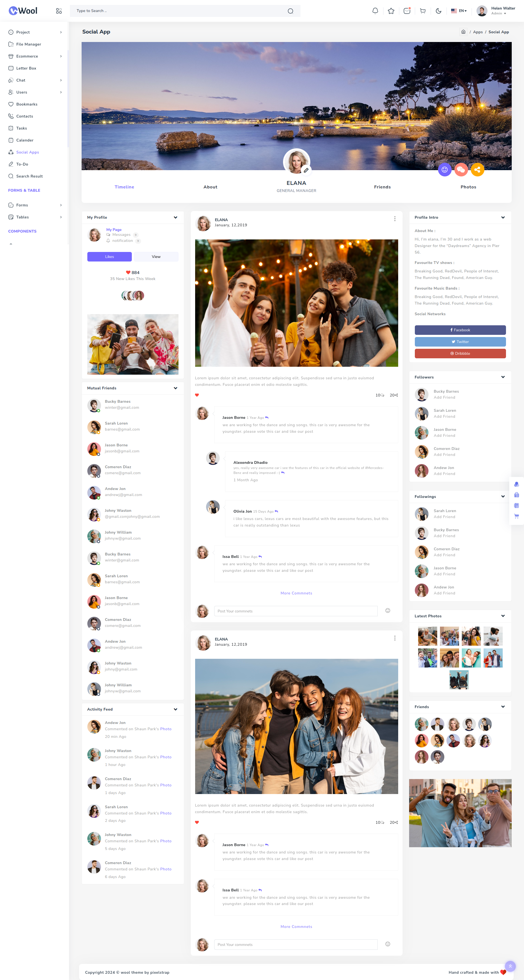Collapse the Profile Intro panel
The width and height of the screenshot is (524, 980).
pyautogui.click(x=503, y=218)
